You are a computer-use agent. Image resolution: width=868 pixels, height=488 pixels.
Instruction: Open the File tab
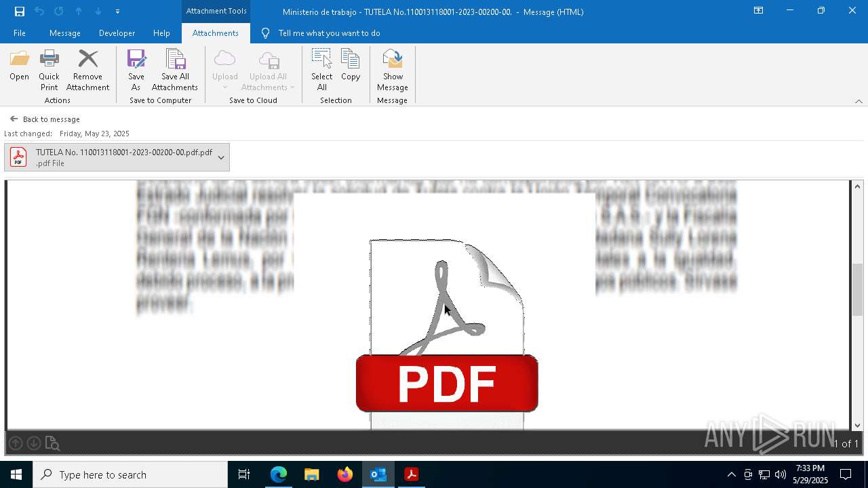[x=20, y=33]
